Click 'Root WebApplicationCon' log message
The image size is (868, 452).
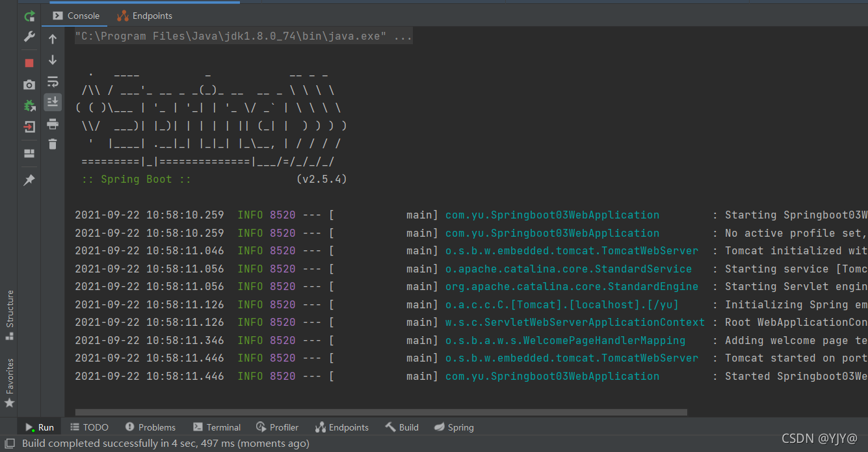pos(796,322)
